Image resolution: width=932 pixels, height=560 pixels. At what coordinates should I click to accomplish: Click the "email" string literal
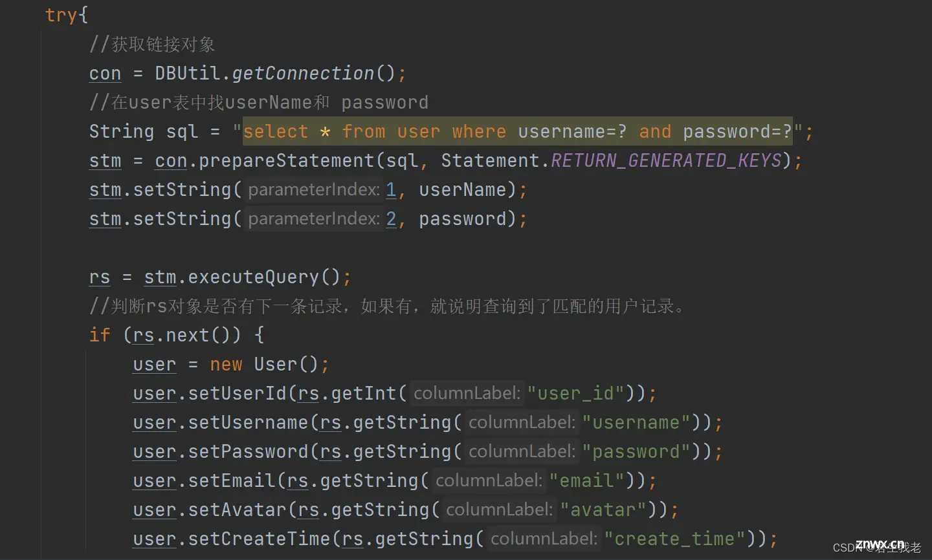coord(586,480)
